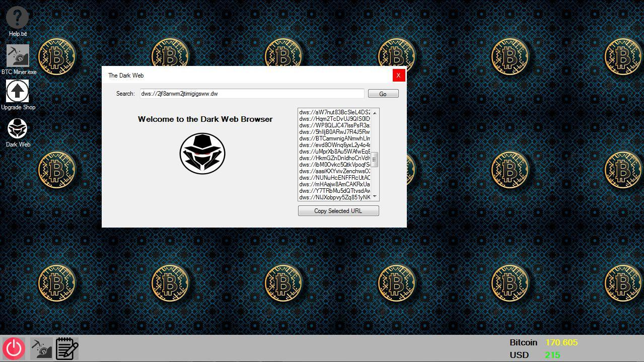Viewport: 644px width, 362px height.
Task: Click the Copy Selected URL button
Action: 338,211
